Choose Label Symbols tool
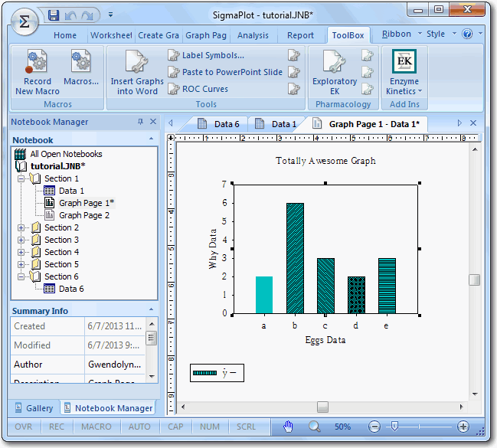Viewport: 497px width, 448px height. 206,55
